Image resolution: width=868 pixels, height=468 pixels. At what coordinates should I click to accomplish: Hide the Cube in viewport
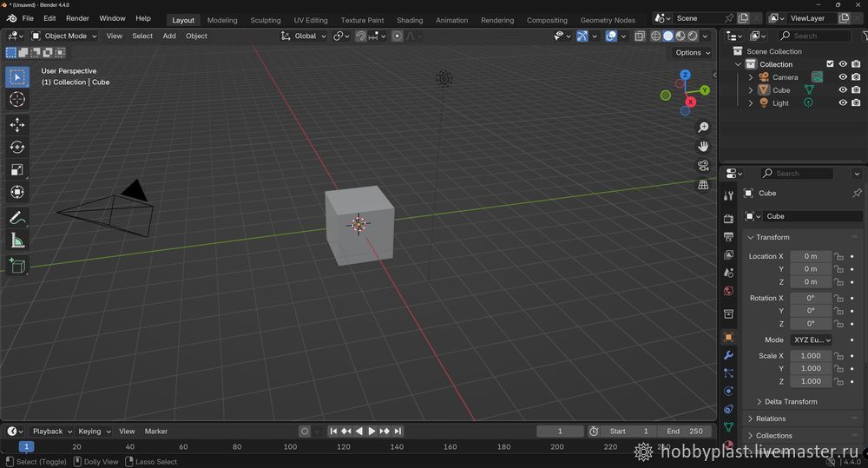point(843,89)
